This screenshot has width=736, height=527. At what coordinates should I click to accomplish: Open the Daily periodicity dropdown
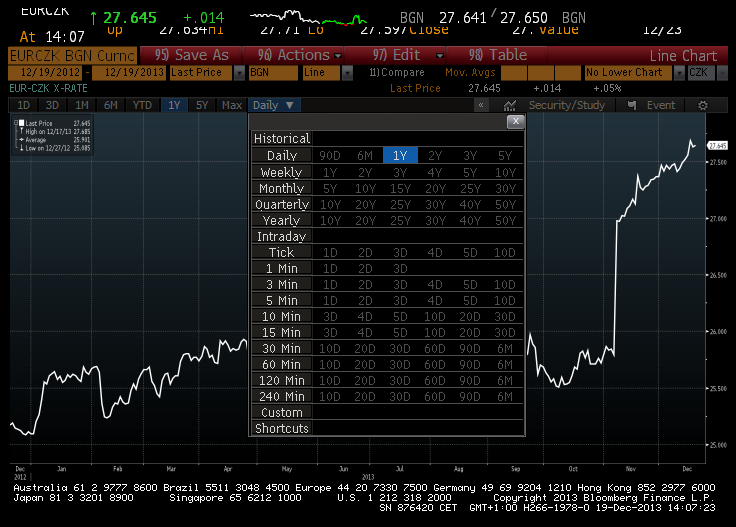coord(273,105)
